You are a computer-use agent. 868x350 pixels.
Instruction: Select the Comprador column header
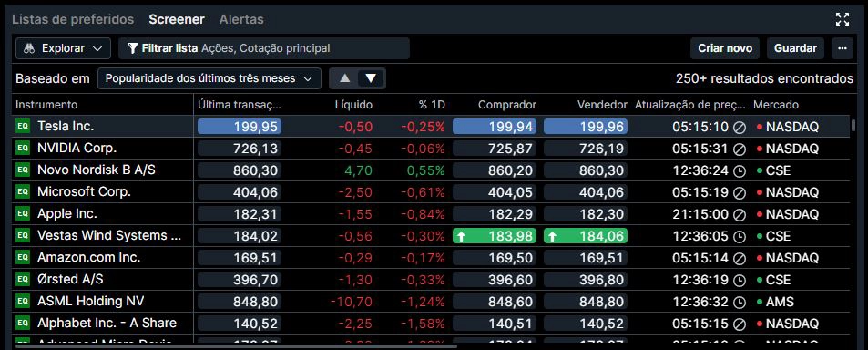click(507, 105)
